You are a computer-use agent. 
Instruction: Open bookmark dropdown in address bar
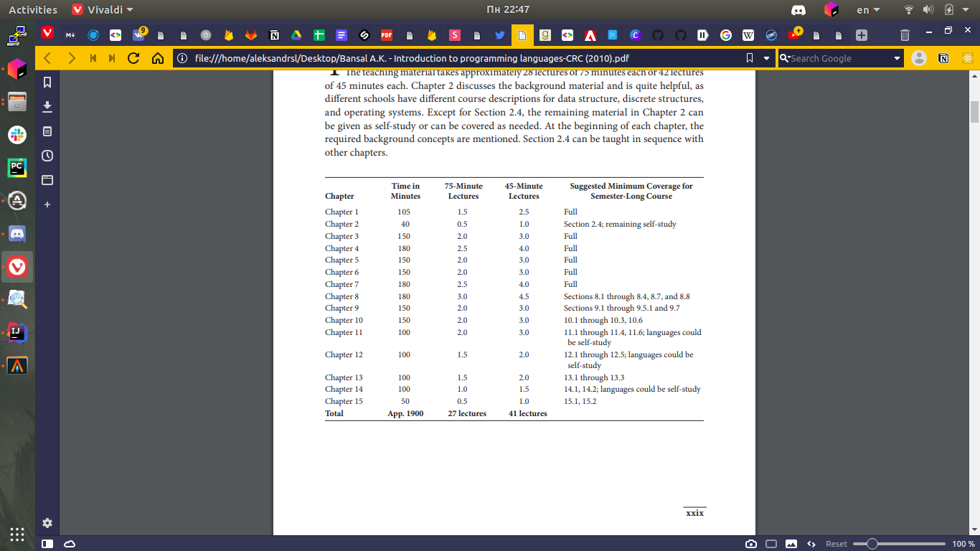766,58
